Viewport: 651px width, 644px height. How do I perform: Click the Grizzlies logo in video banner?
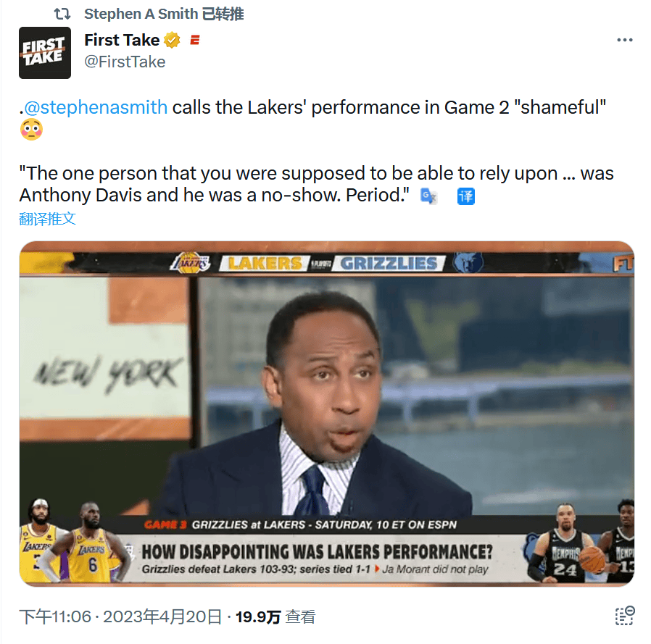(x=468, y=263)
